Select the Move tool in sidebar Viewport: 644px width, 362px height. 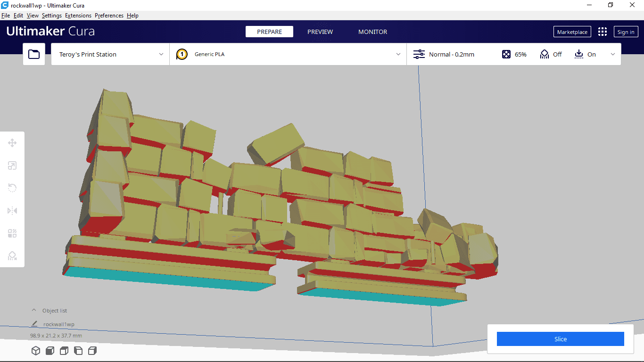coord(12,143)
